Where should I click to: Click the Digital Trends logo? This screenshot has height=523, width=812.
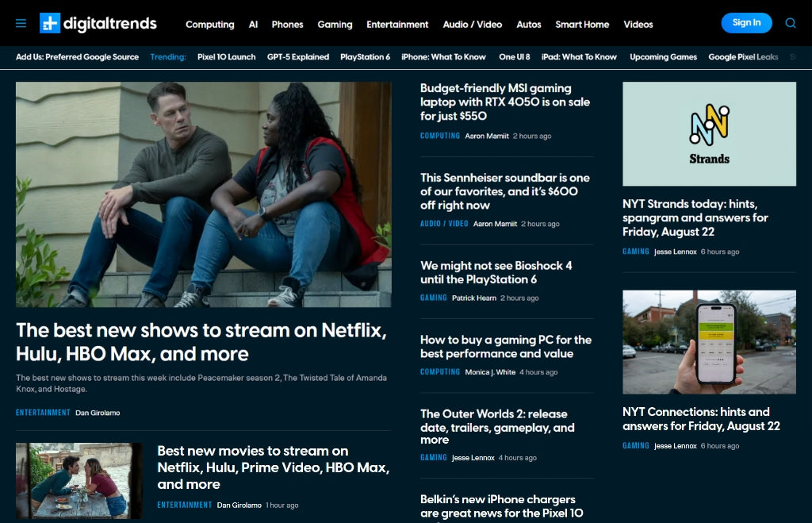pyautogui.click(x=98, y=24)
